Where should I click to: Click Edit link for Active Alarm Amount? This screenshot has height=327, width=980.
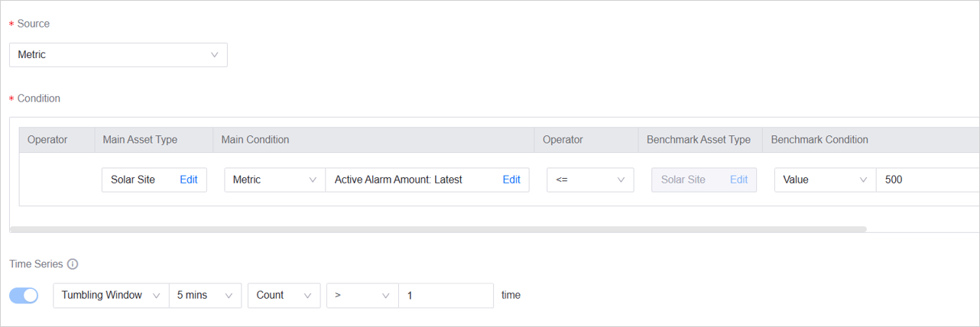[511, 180]
